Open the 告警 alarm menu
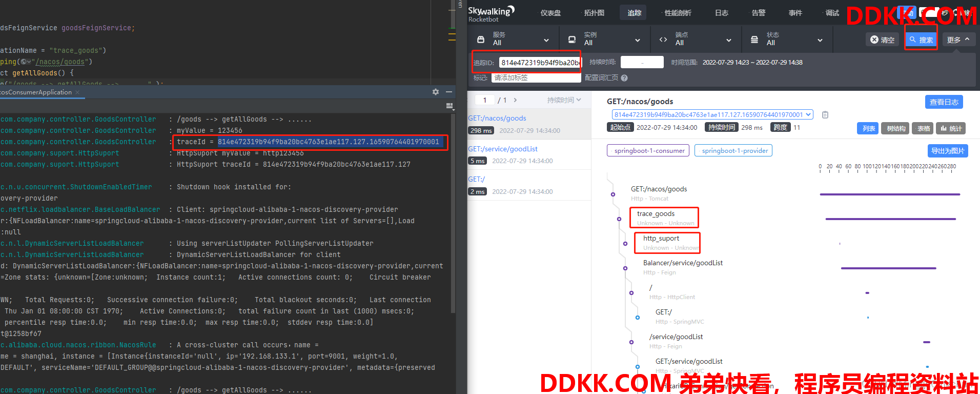The image size is (980, 394). 759,13
